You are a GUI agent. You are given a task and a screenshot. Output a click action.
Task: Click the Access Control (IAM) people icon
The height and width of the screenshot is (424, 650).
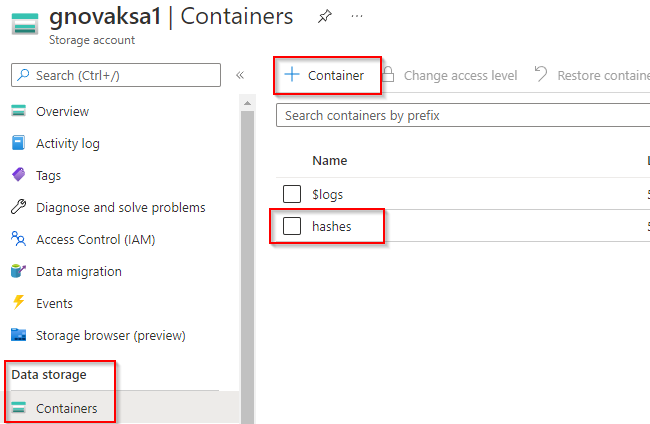(x=18, y=239)
